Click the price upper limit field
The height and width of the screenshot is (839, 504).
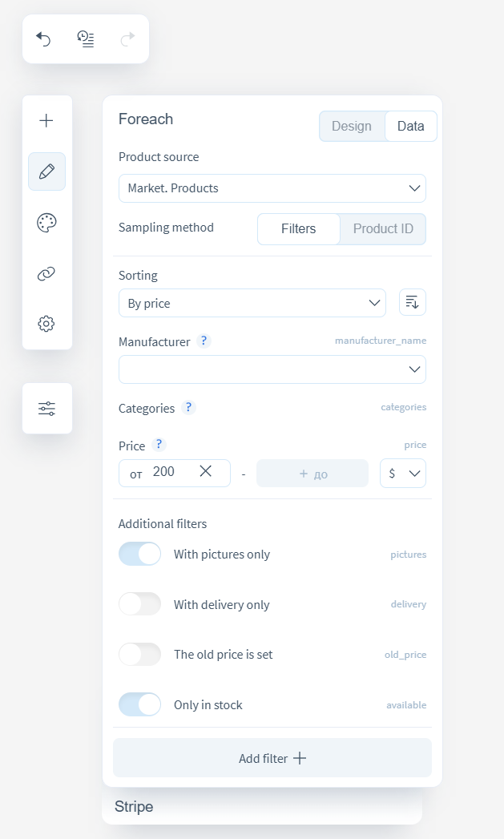click(x=312, y=474)
